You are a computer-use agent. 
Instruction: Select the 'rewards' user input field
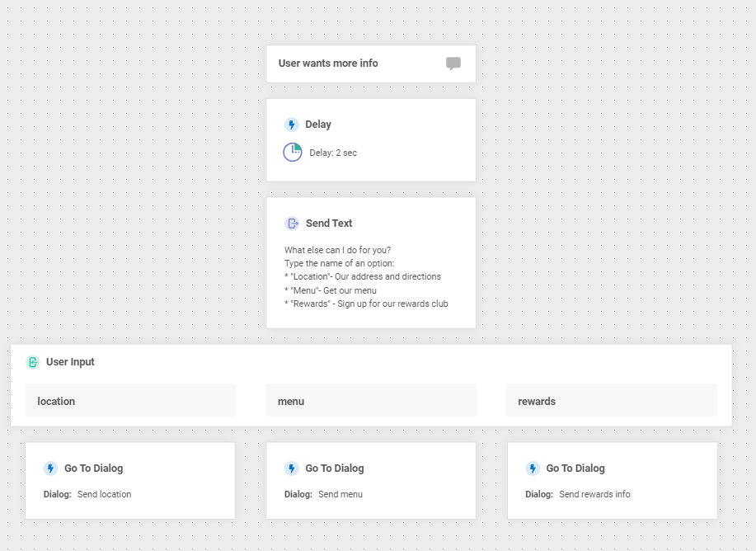pos(612,401)
